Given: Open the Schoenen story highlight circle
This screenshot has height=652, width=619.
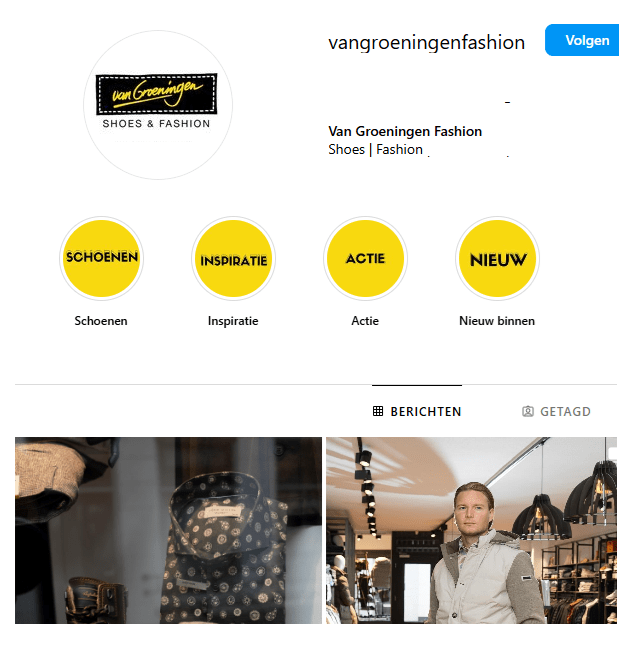Looking at the screenshot, I should (x=101, y=258).
